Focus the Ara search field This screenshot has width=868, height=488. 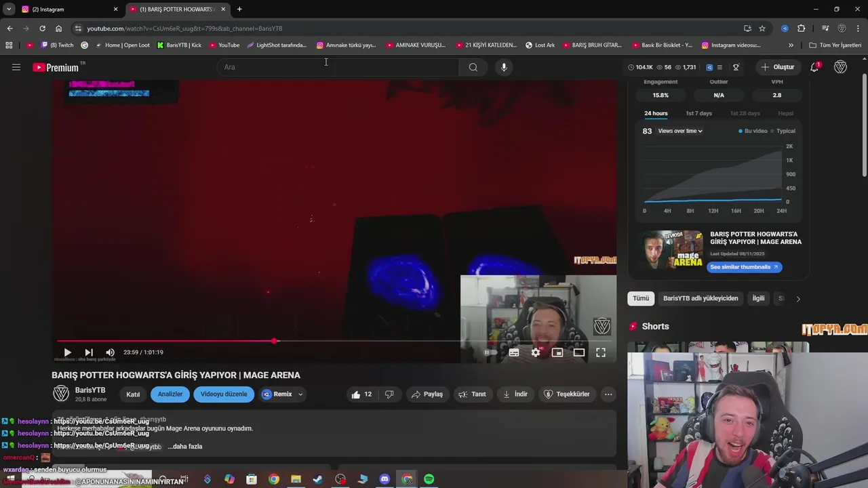[338, 67]
